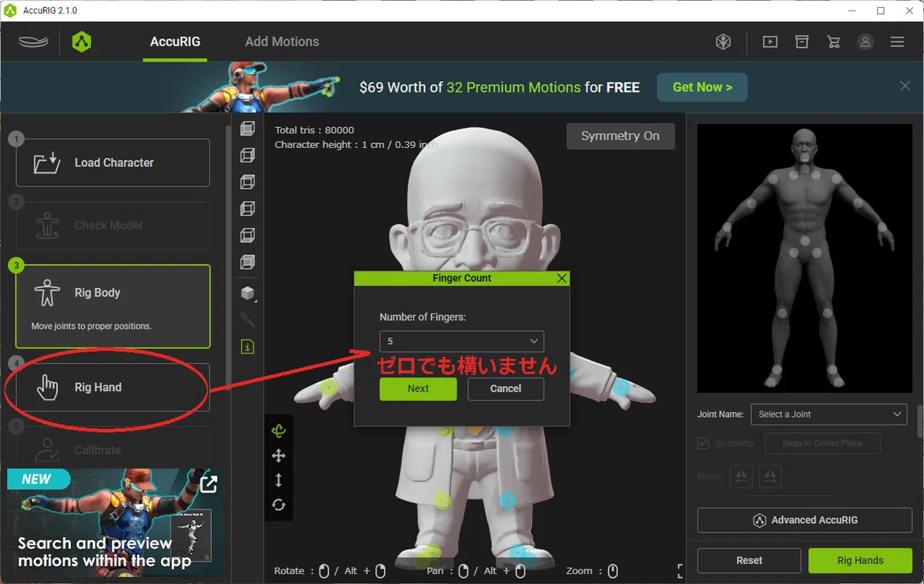Screen dimensions: 924x584
Task: Select the orbit rotate camera tool
Action: tap(279, 431)
